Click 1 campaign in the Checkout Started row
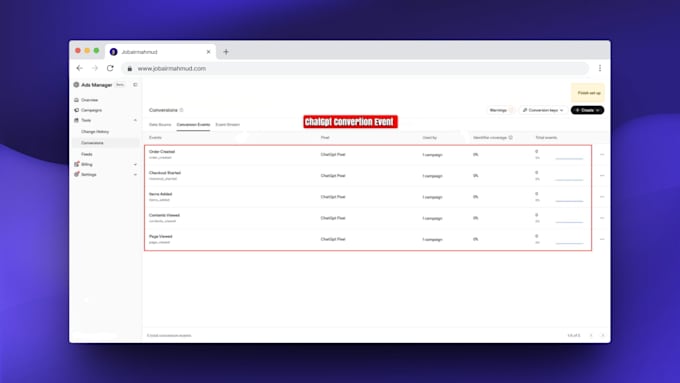 pos(432,176)
